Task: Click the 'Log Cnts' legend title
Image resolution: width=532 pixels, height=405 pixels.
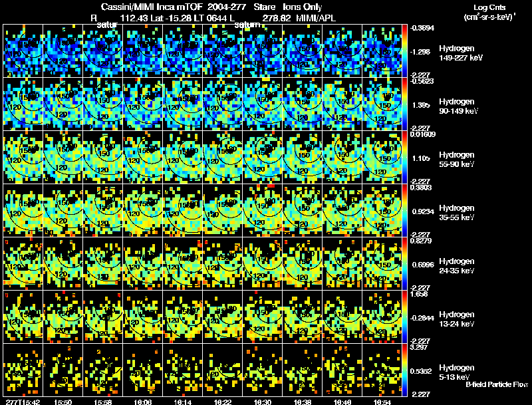Action: point(489,7)
